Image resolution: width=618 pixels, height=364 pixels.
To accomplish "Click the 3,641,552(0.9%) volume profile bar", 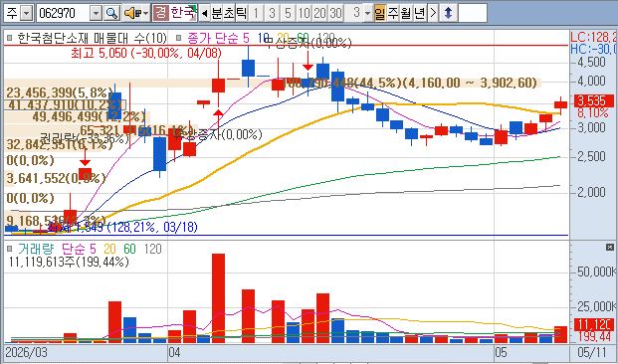I will pyautogui.click(x=55, y=178).
